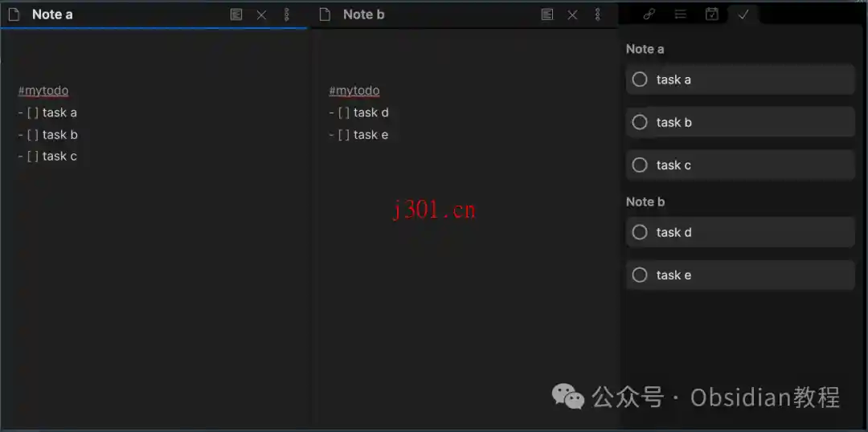Click 'task a' text in sidebar list
Viewport: 868px width, 432px height.
pyautogui.click(x=674, y=79)
